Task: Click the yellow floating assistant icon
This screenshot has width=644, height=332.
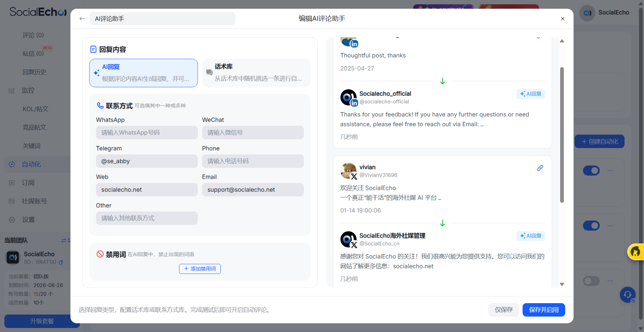Action: [636, 252]
